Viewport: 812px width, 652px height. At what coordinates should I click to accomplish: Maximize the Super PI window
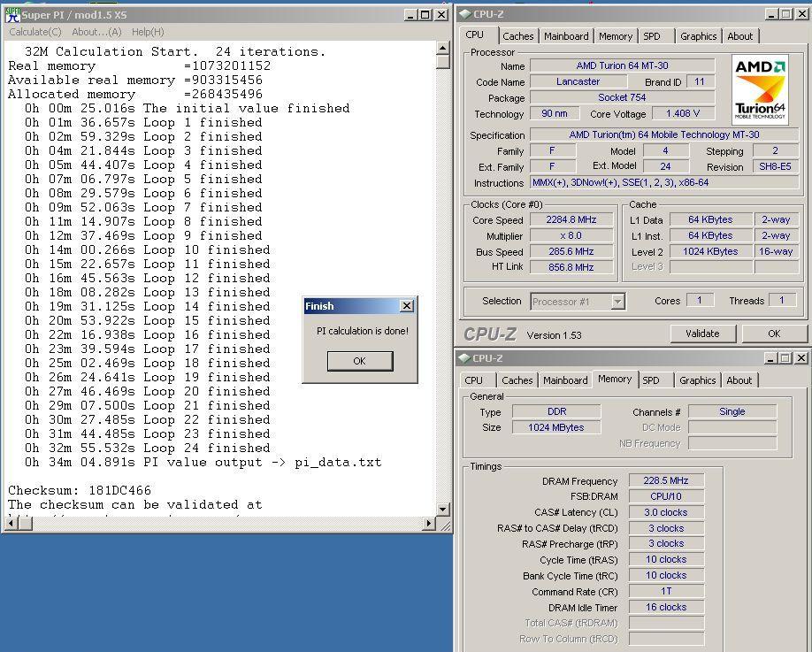(425, 15)
